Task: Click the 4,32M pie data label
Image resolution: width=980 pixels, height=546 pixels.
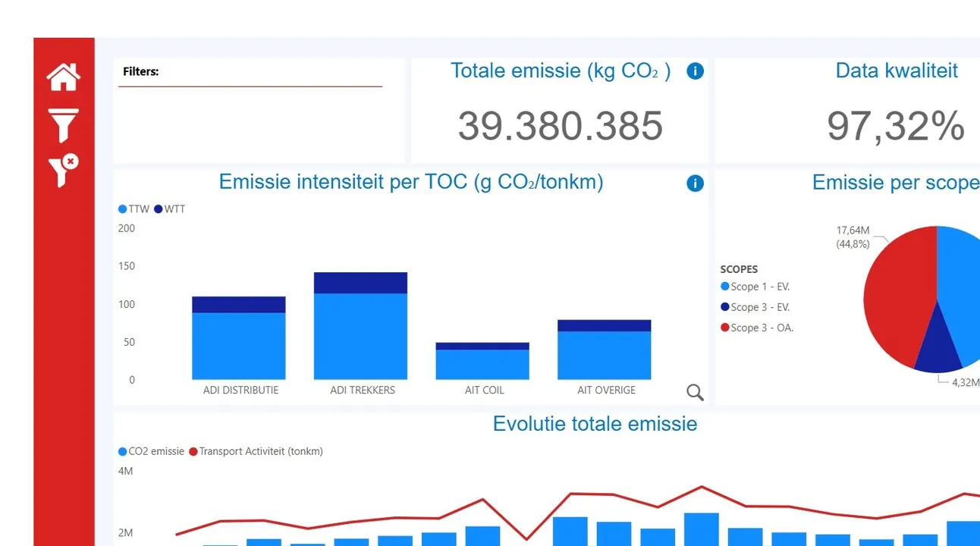Action: click(966, 382)
